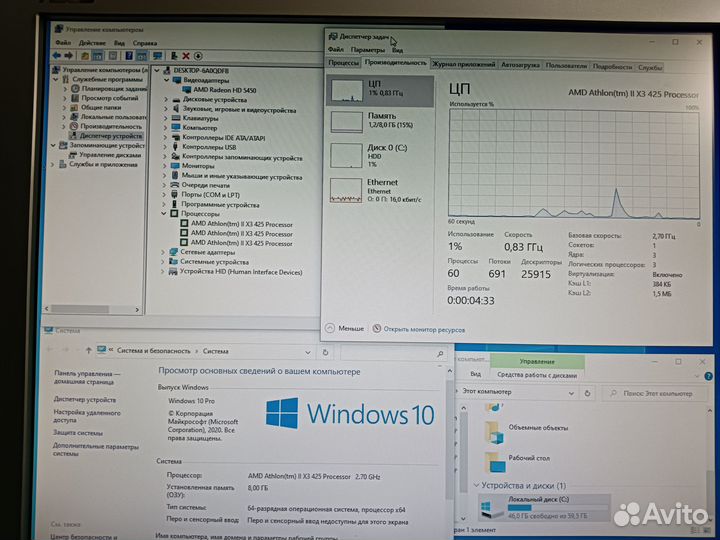The image size is (720, 540).
Task: Switch to Журнал приложений tab
Action: 464,65
